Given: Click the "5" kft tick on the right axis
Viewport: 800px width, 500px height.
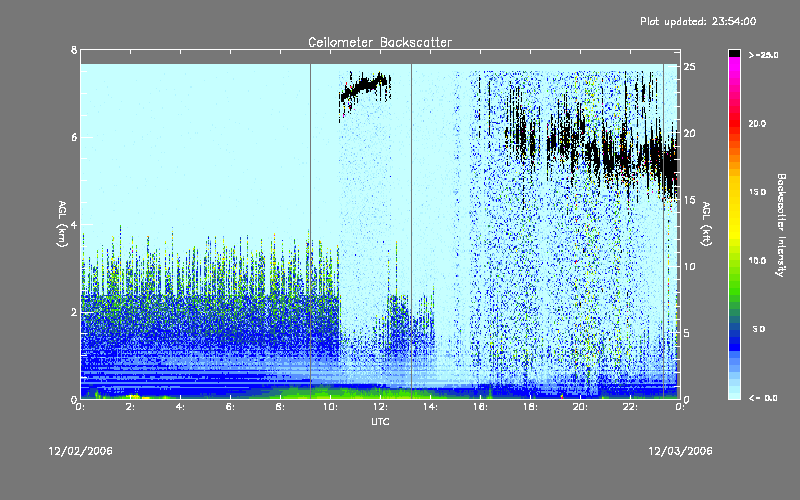Looking at the screenshot, I should click(x=687, y=333).
